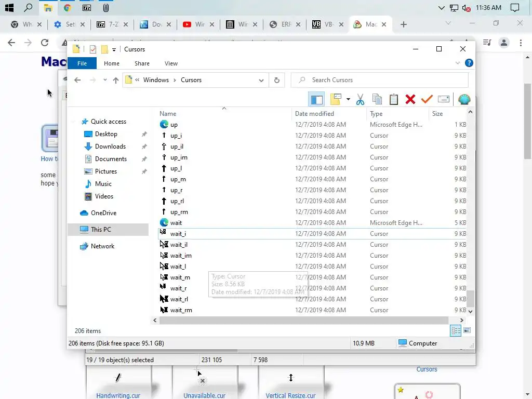Go back in the Cursors Explorer window
The width and height of the screenshot is (532, 399).
coord(77,80)
